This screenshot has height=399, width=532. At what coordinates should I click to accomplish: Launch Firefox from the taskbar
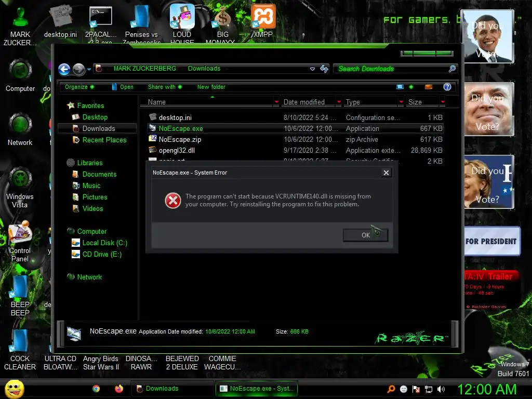click(x=119, y=389)
